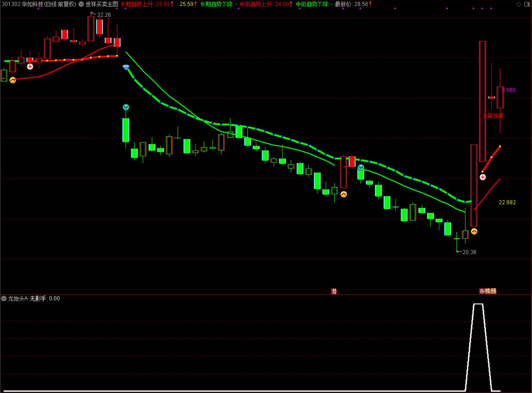532x393 pixels.
Task: Click the plus-circle marker near the left candles
Action: (x=30, y=66)
